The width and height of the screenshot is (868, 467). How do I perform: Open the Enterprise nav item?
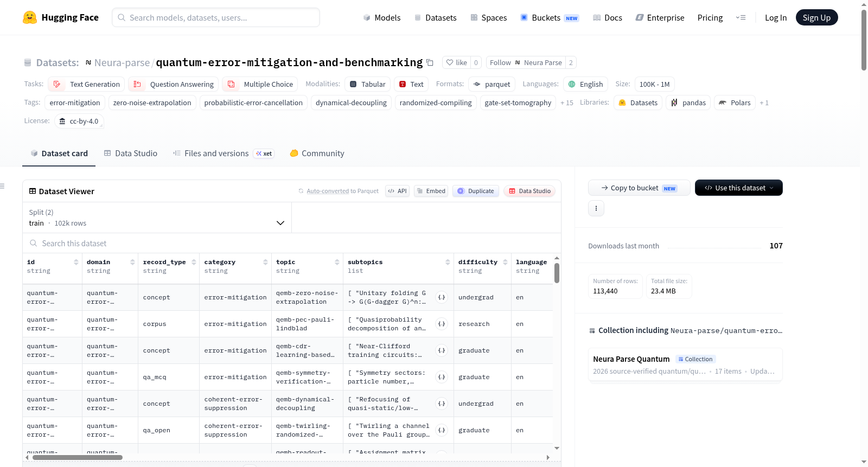click(659, 17)
